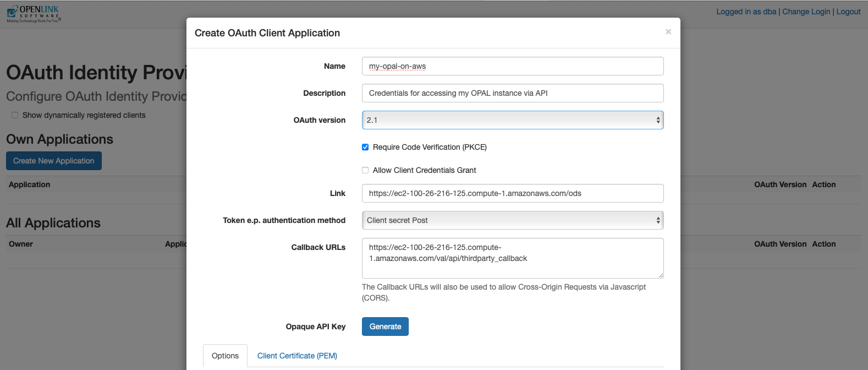Click the Link URL input field
The height and width of the screenshot is (370, 868).
point(513,193)
